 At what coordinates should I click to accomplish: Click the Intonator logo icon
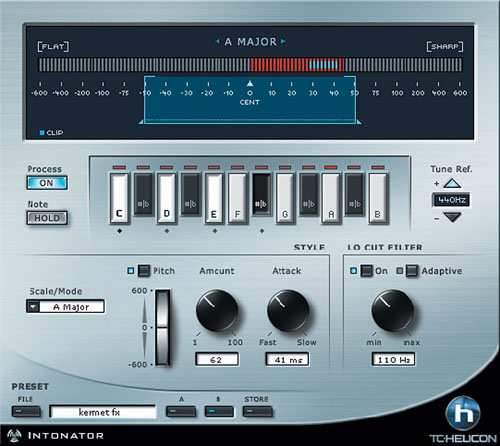(14, 435)
